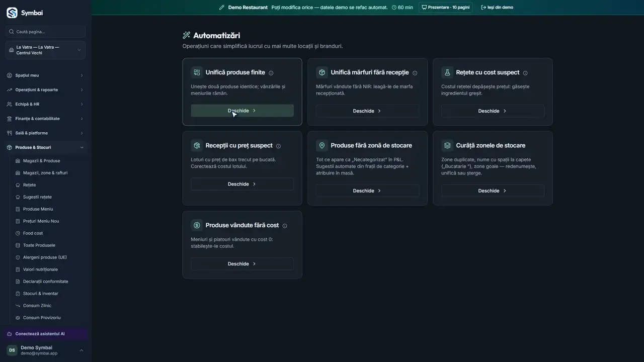Screen dimensions: 644x362
Task: Click info icon beside Rețete cu cost suspect
Action: [x=525, y=73]
